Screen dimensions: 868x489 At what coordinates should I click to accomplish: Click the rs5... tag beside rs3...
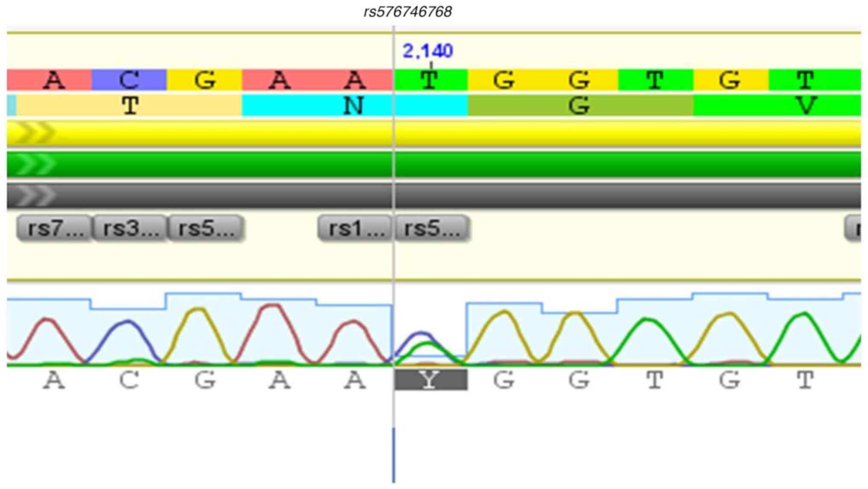206,228
